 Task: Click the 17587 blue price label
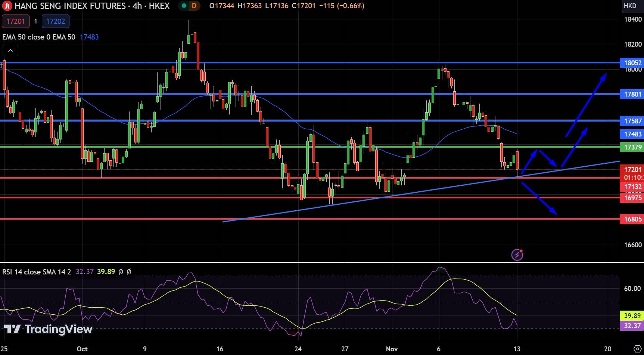pyautogui.click(x=632, y=121)
